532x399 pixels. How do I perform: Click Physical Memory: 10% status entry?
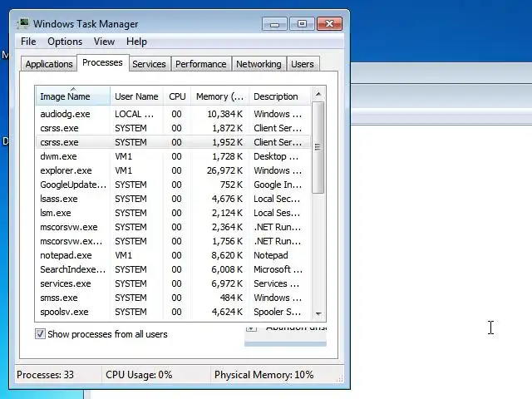click(x=264, y=375)
